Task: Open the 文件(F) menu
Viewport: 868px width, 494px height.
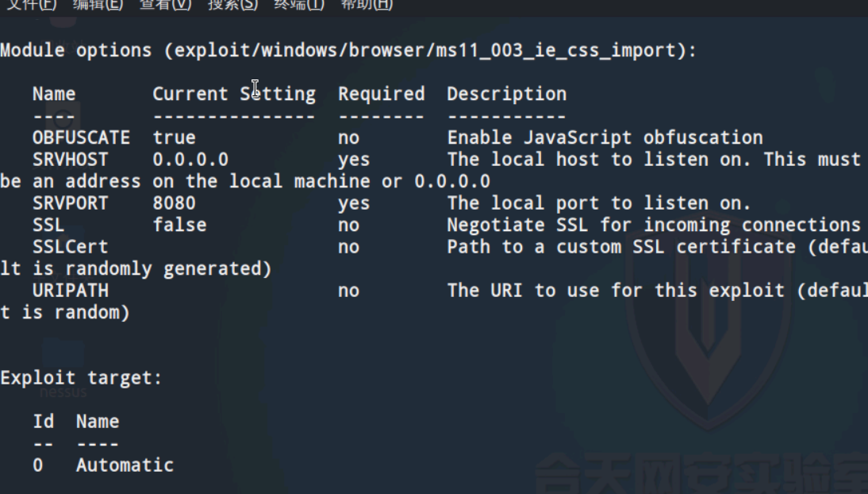Action: 32,5
